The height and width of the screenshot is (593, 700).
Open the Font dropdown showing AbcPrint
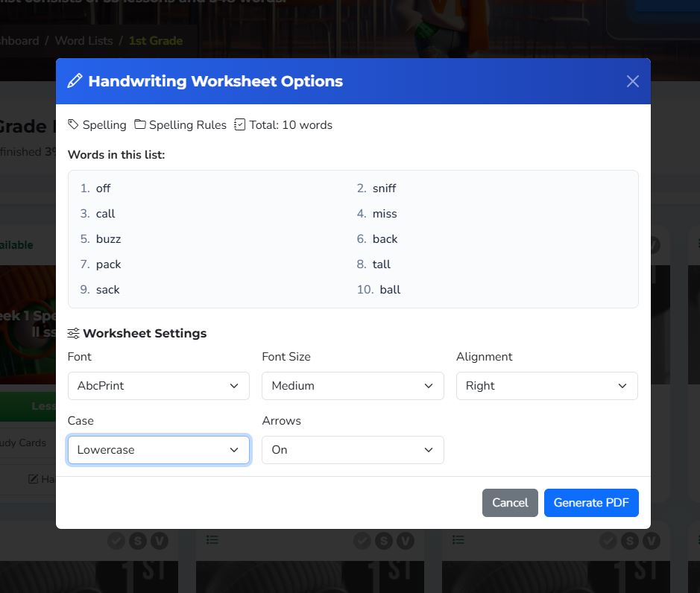coord(158,386)
